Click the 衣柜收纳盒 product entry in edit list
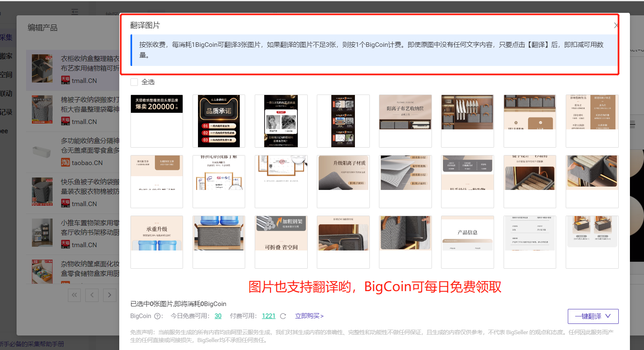 point(70,69)
